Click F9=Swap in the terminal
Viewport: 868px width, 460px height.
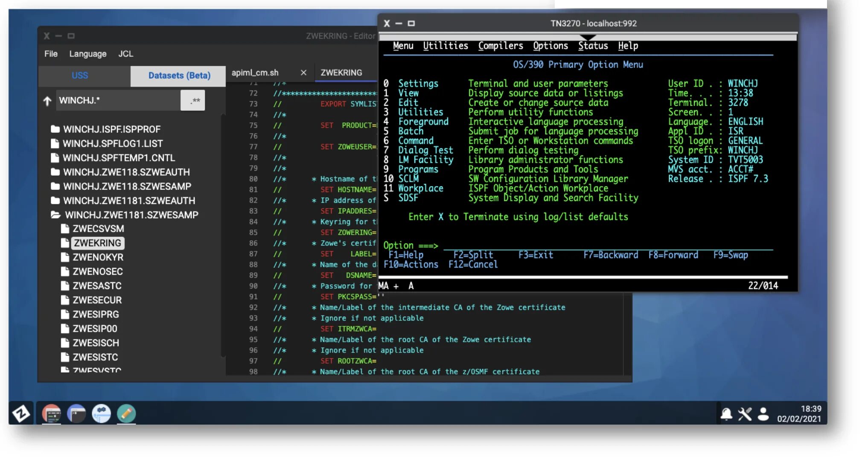pos(731,255)
